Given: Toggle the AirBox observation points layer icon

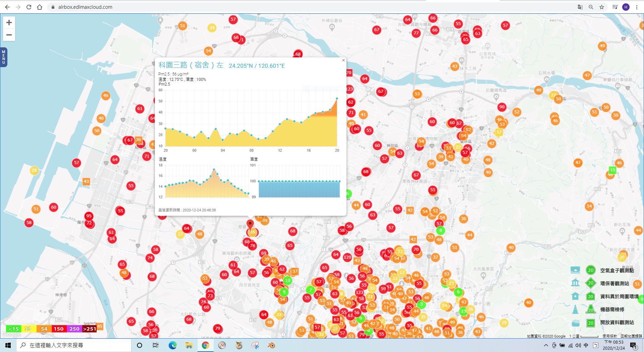Looking at the screenshot, I should pos(575,270).
